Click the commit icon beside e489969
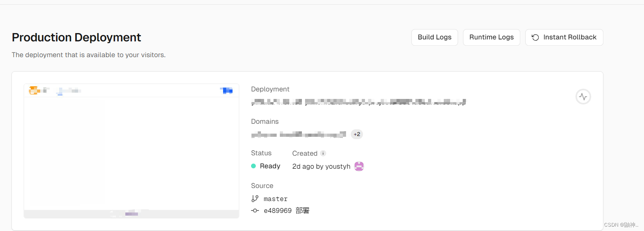644x231 pixels. pos(255,211)
